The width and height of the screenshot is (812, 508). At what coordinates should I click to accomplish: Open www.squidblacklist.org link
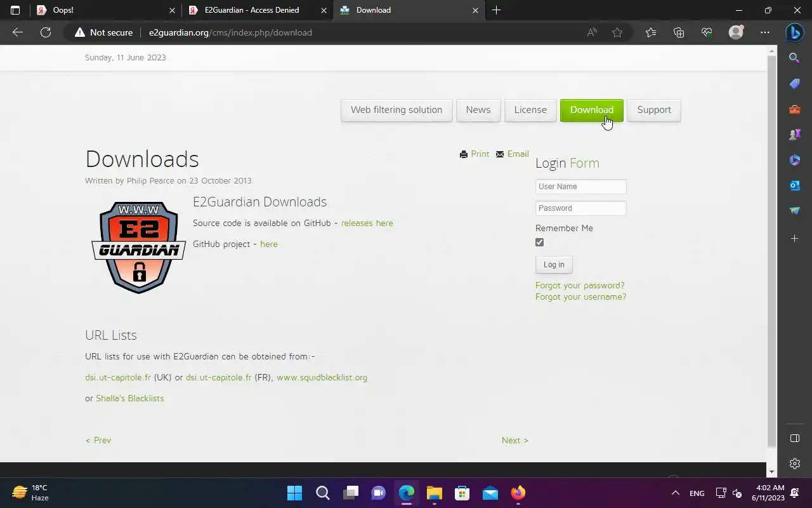(x=322, y=377)
